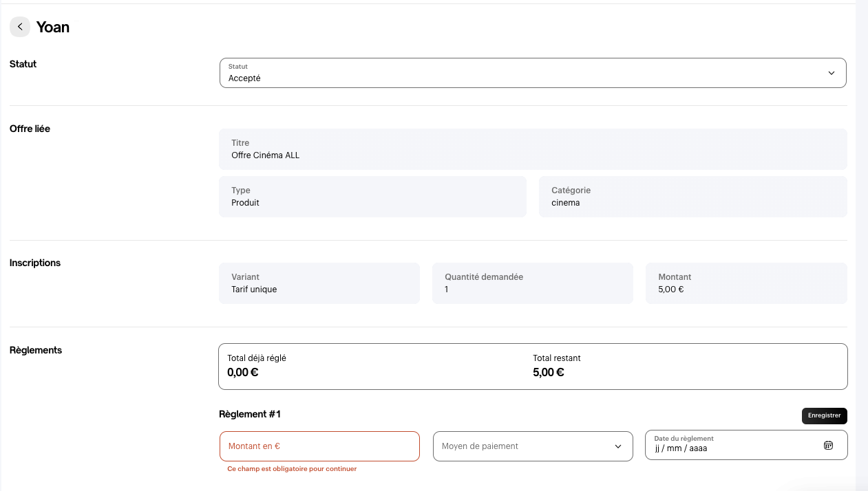Viewport: 868px width, 491px height.
Task: Click the Règlement #1 heading
Action: click(250, 414)
